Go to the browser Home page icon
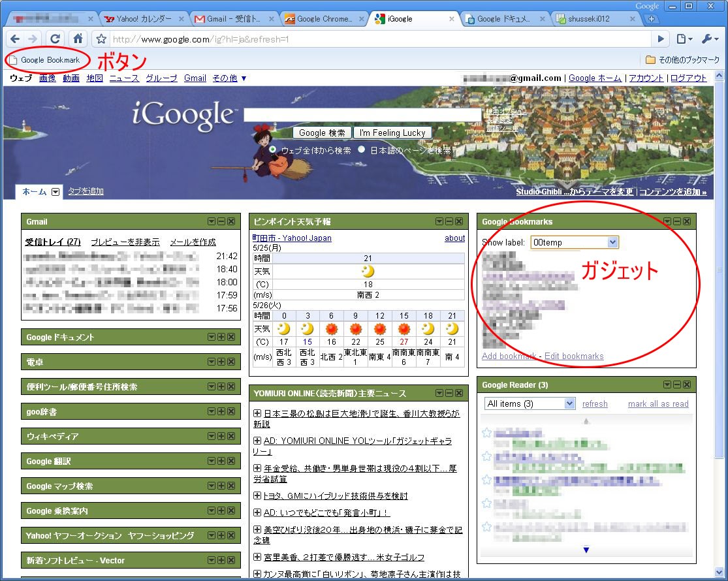The height and width of the screenshot is (581, 728). pos(78,39)
